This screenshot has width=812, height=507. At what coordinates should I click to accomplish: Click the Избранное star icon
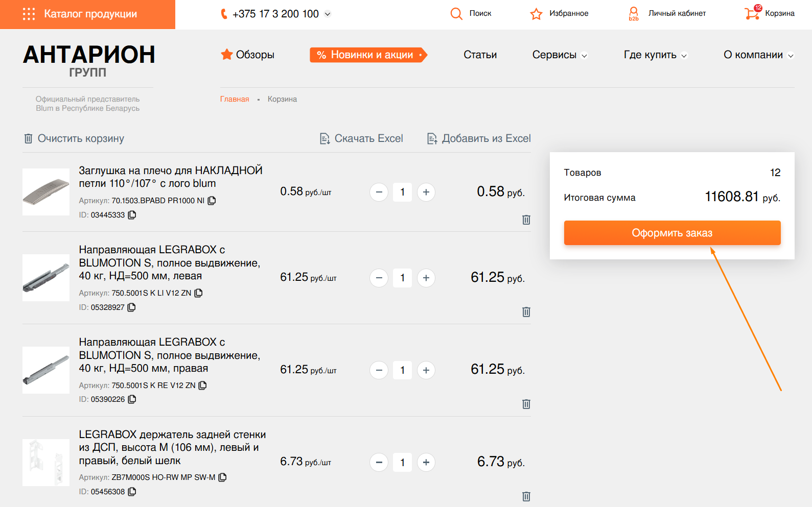(x=536, y=14)
